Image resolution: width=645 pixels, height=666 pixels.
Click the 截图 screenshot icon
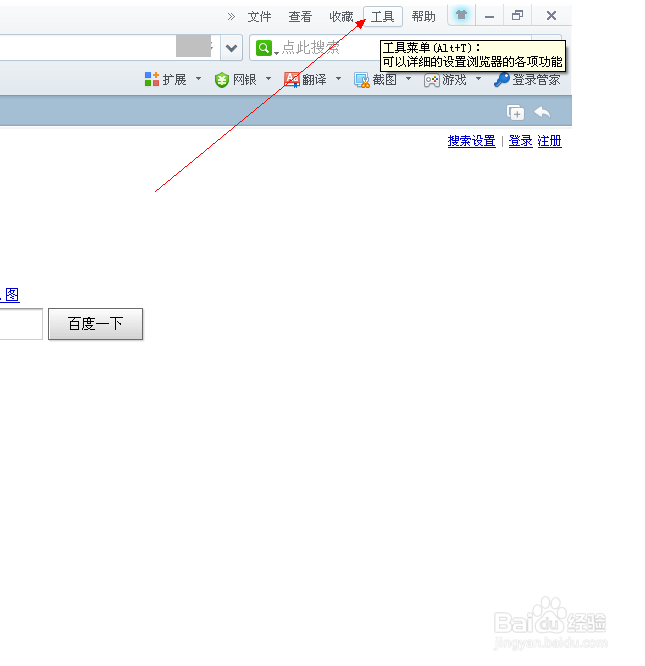pyautogui.click(x=362, y=80)
